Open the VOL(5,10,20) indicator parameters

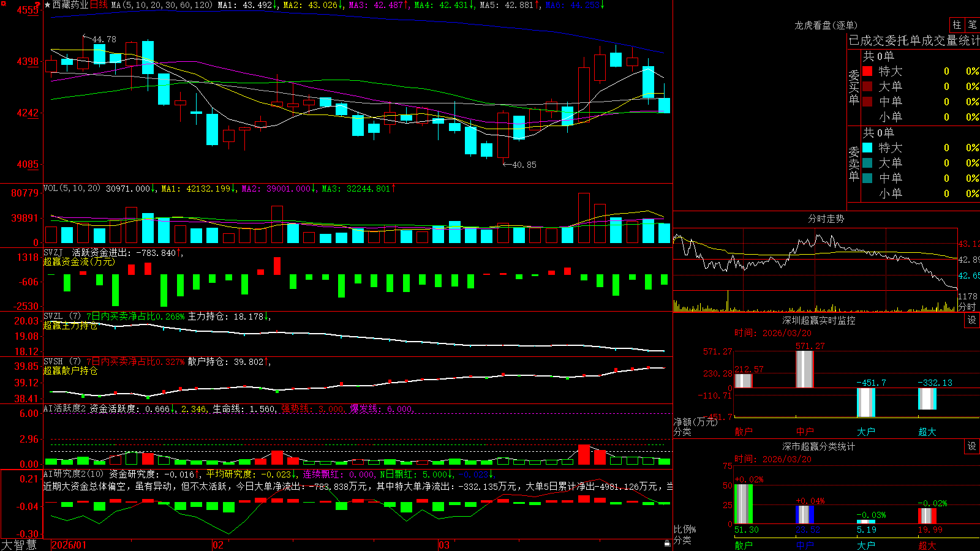coord(72,189)
